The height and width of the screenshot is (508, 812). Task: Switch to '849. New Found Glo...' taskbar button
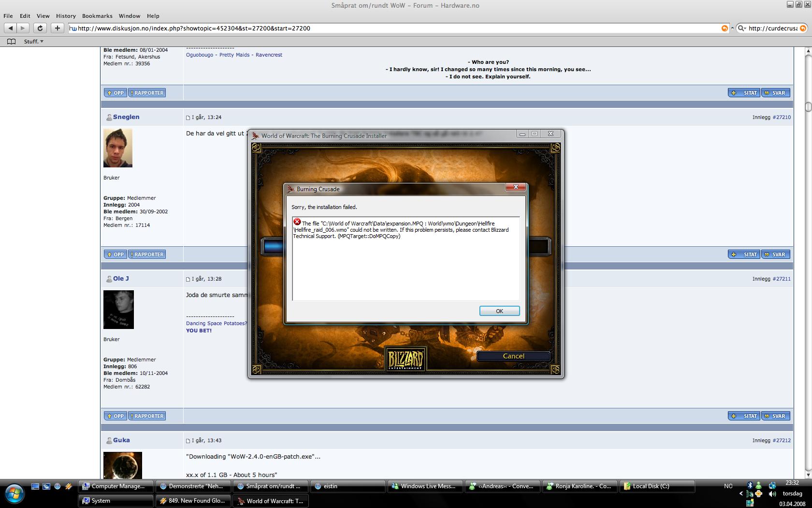click(x=193, y=501)
